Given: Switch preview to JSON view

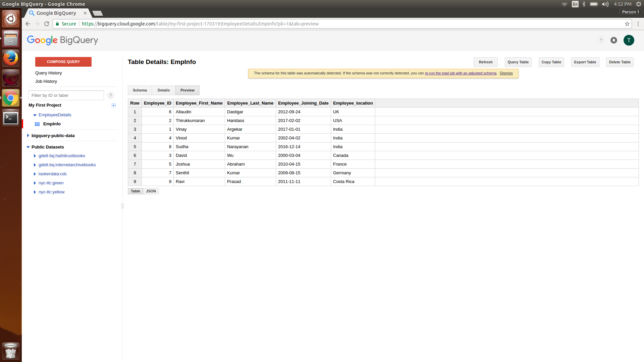Looking at the screenshot, I should point(151,191).
